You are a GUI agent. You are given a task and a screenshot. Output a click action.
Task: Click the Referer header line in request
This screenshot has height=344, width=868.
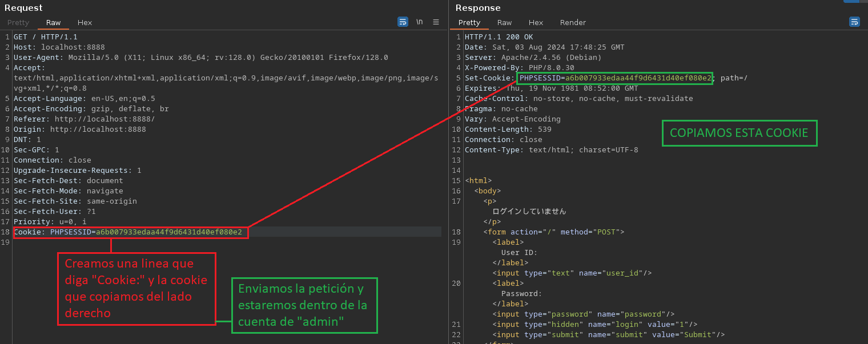(84, 119)
